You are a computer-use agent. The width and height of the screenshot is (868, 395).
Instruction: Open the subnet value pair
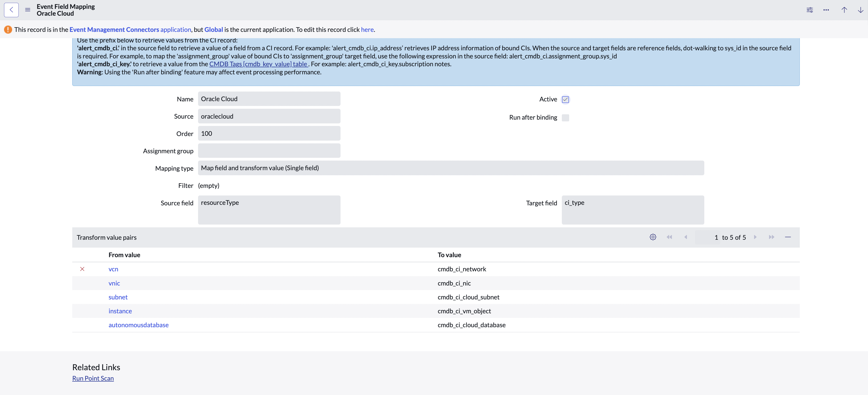[118, 297]
